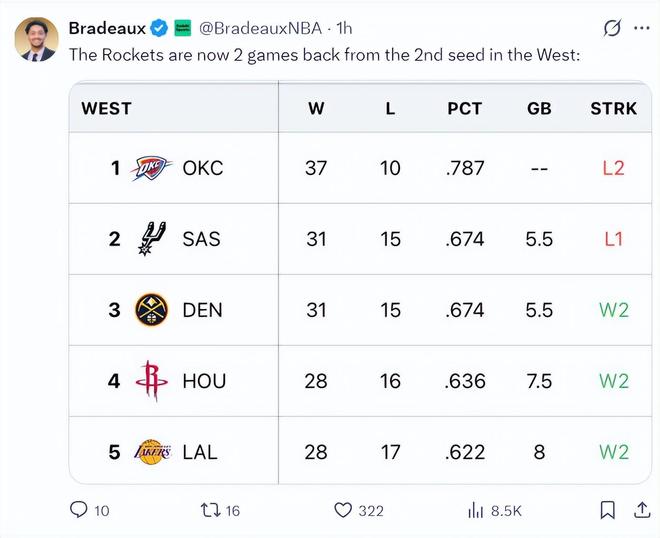The image size is (660, 538).
Task: Open Bradeaux profile avatar
Action: click(x=36, y=40)
